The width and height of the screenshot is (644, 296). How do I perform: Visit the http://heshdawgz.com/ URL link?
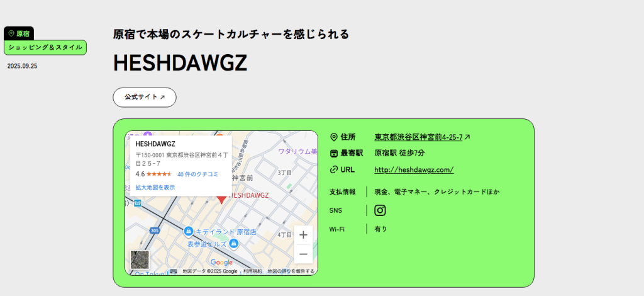(x=414, y=169)
